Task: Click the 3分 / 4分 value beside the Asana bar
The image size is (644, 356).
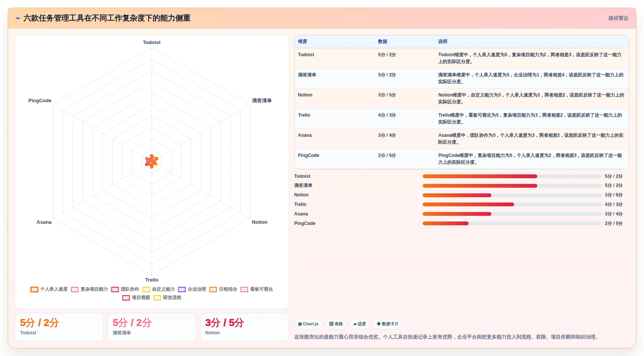Action: [x=614, y=214]
